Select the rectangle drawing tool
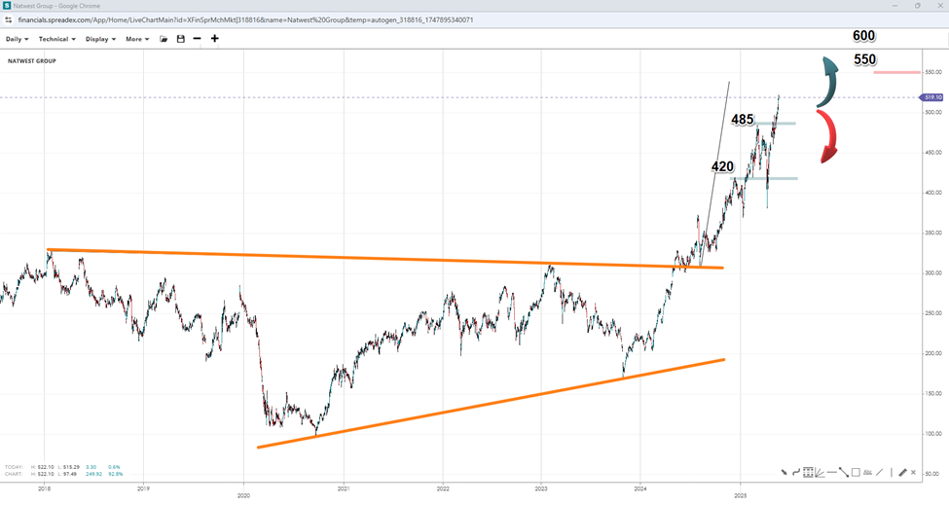This screenshot has width=949, height=505. 856,472
